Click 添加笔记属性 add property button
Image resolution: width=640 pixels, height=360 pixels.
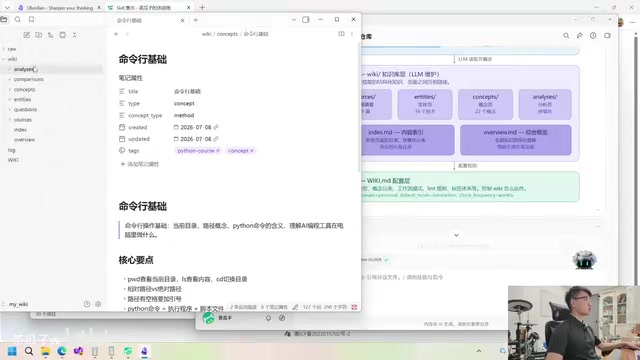click(140, 164)
